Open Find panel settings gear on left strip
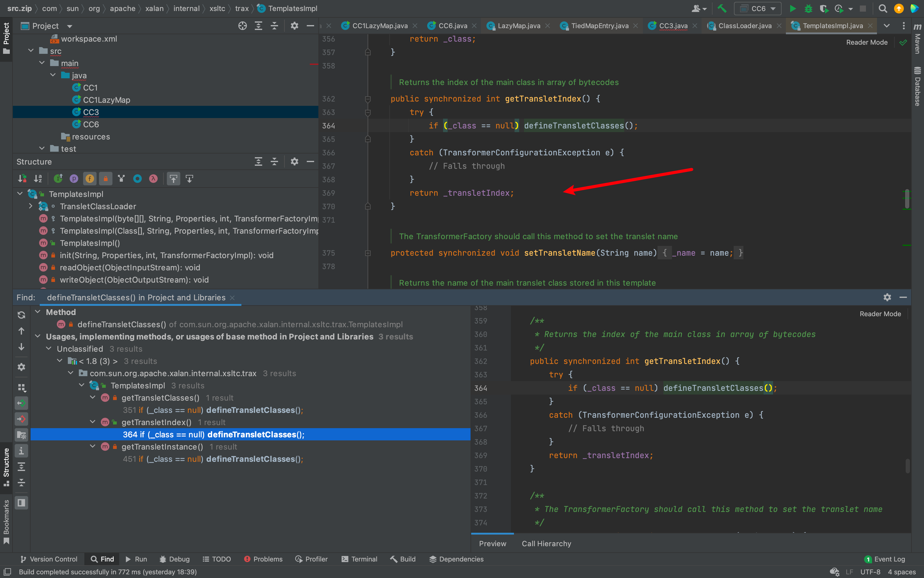 tap(21, 367)
